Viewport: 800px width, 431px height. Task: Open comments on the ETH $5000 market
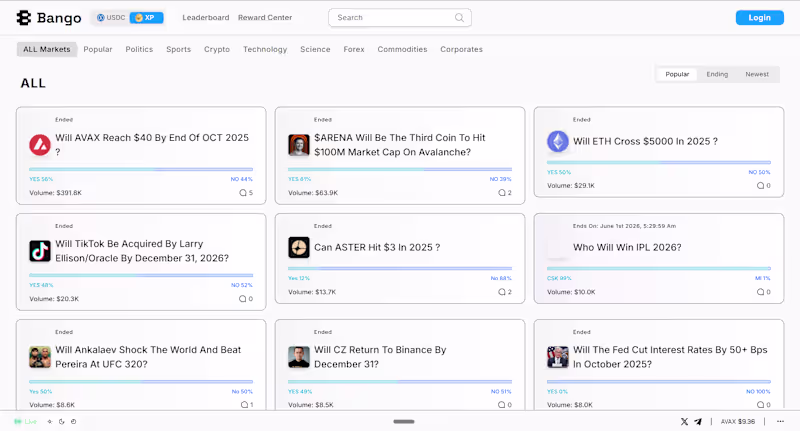point(764,186)
